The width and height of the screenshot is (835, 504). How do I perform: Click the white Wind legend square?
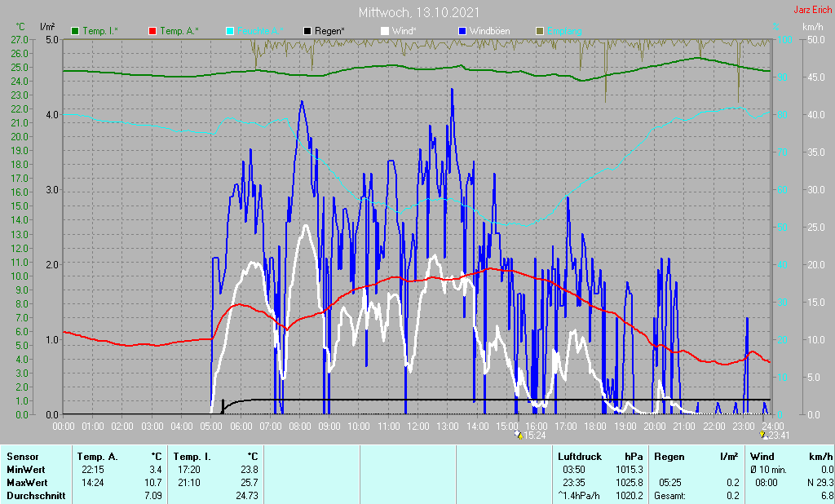(x=385, y=32)
